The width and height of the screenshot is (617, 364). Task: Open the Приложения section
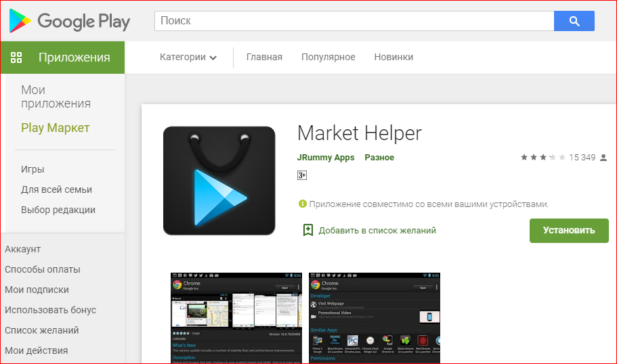pyautogui.click(x=62, y=58)
